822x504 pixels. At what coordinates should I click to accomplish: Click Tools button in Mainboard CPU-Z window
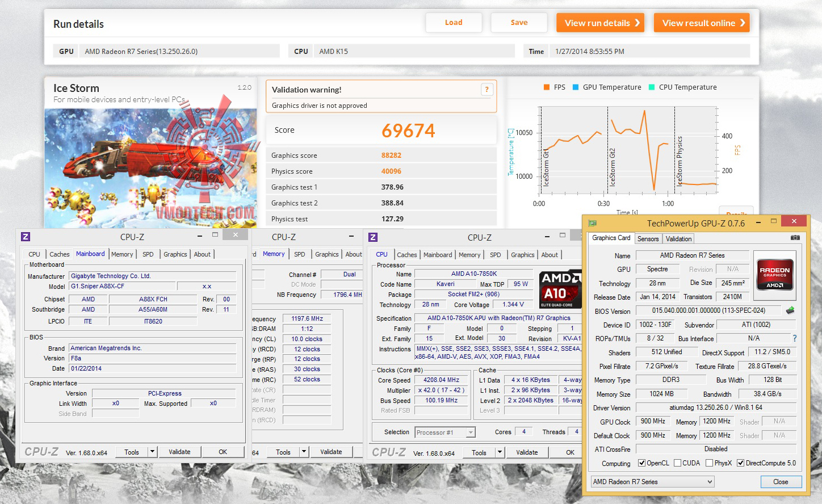[132, 452]
